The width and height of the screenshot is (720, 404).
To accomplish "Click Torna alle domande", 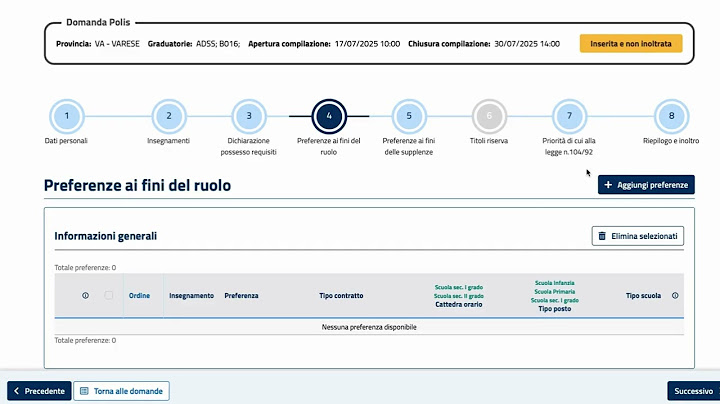I will click(121, 391).
